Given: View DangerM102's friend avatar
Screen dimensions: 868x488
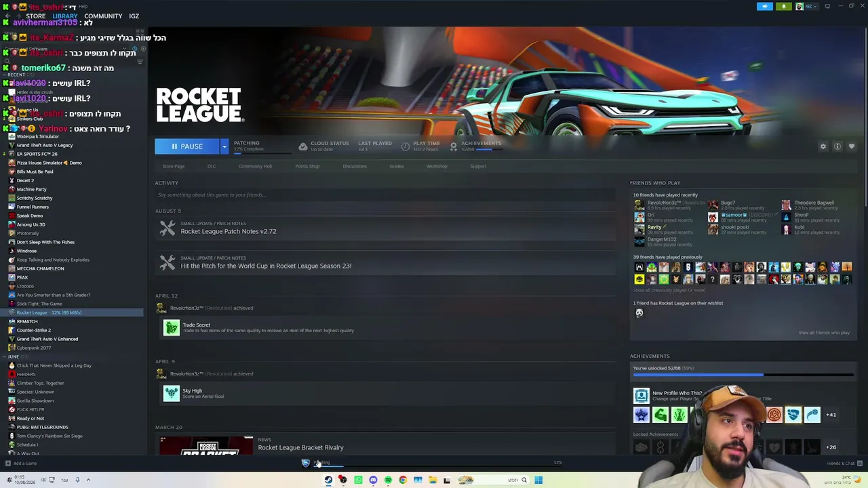Looking at the screenshot, I should (639, 241).
